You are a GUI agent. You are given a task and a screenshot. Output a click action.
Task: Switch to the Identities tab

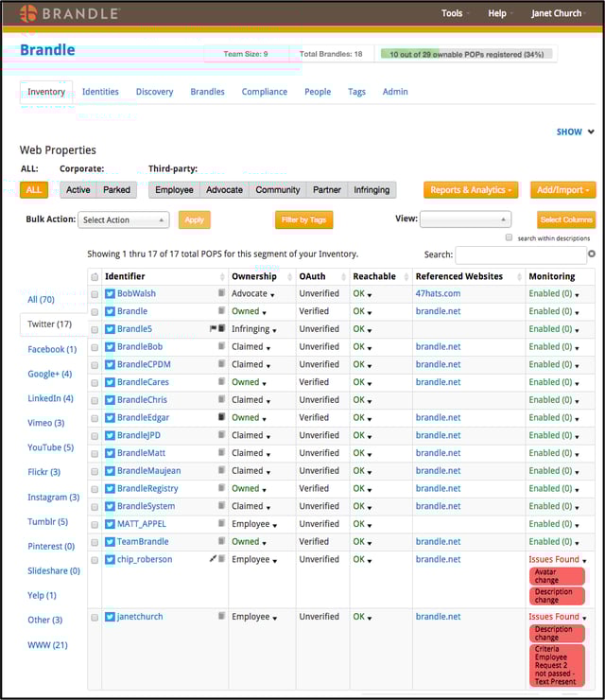tap(100, 92)
